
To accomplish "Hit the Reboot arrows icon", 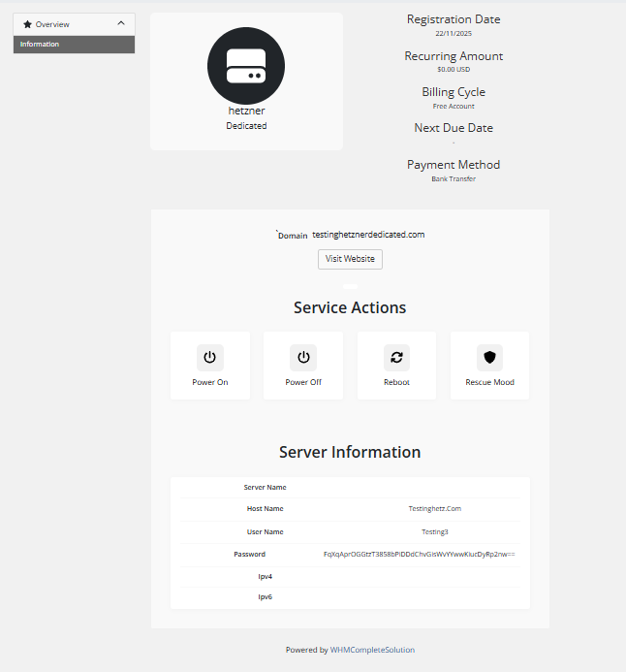I will 396,358.
